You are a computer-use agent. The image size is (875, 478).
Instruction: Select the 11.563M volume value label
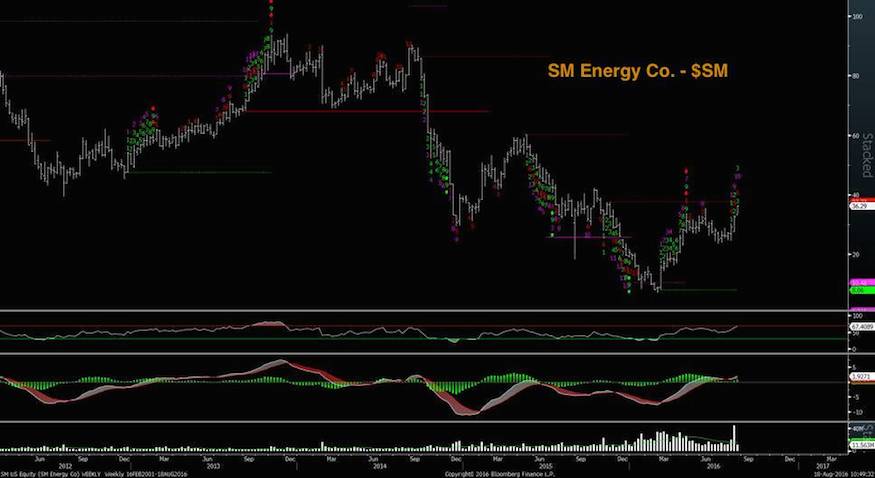pos(860,445)
